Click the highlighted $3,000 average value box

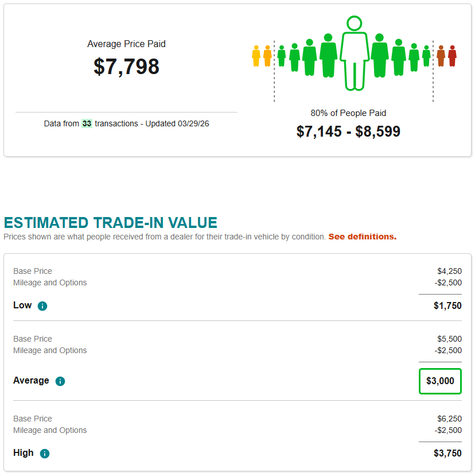(x=440, y=381)
